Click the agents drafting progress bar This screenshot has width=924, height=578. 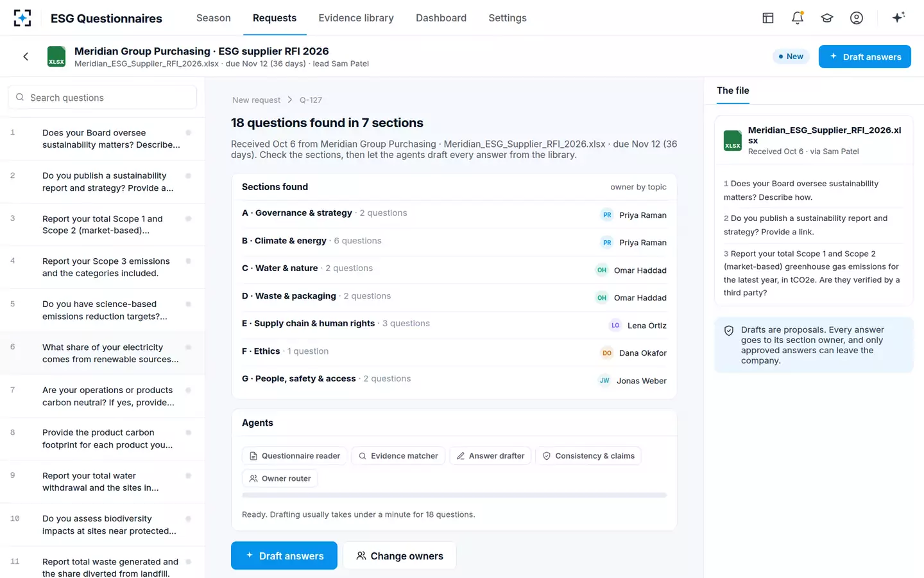point(454,495)
